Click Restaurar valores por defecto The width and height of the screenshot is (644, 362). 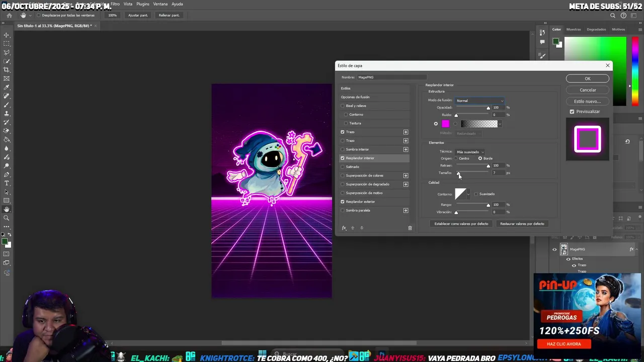pyautogui.click(x=522, y=224)
